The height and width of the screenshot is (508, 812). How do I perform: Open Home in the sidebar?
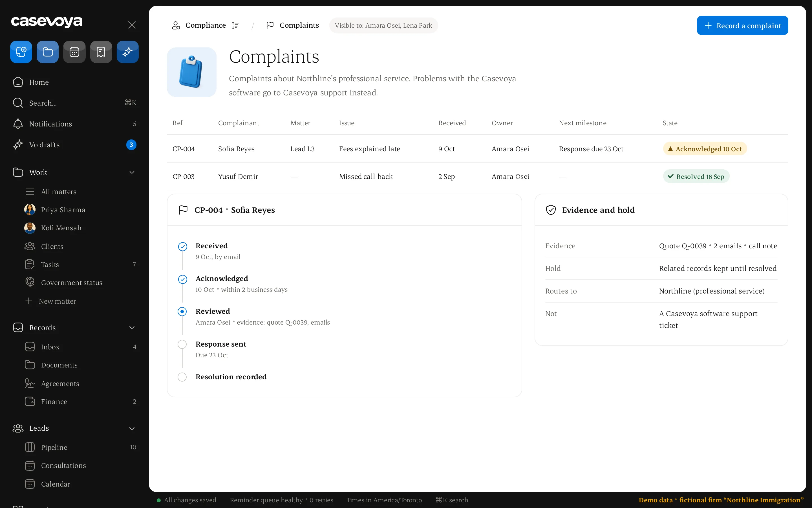[74, 82]
